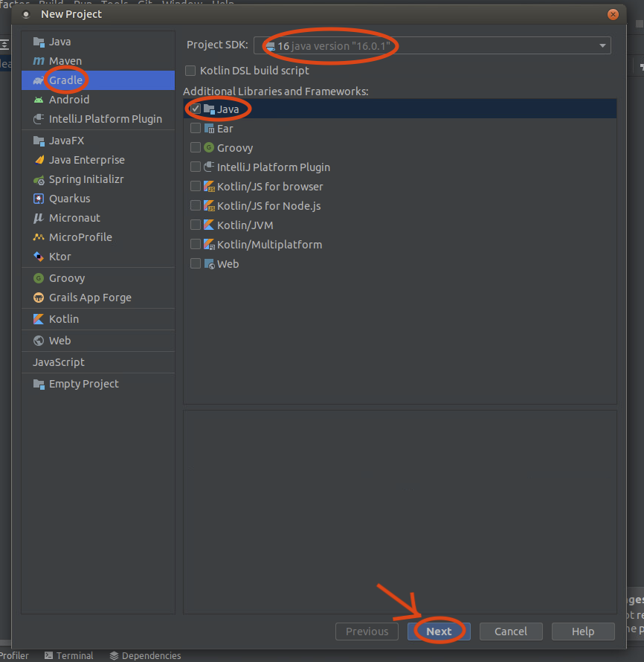Check the Kotlin/JVM checkbox
644x662 pixels.
196,225
